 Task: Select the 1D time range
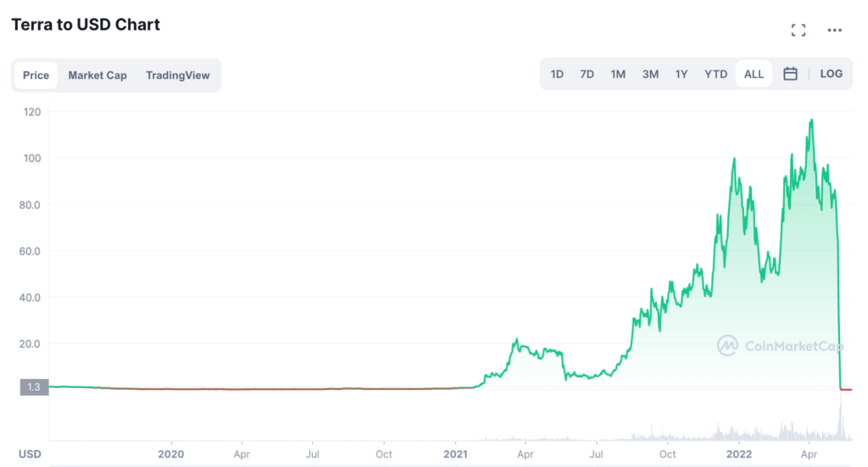click(x=557, y=74)
